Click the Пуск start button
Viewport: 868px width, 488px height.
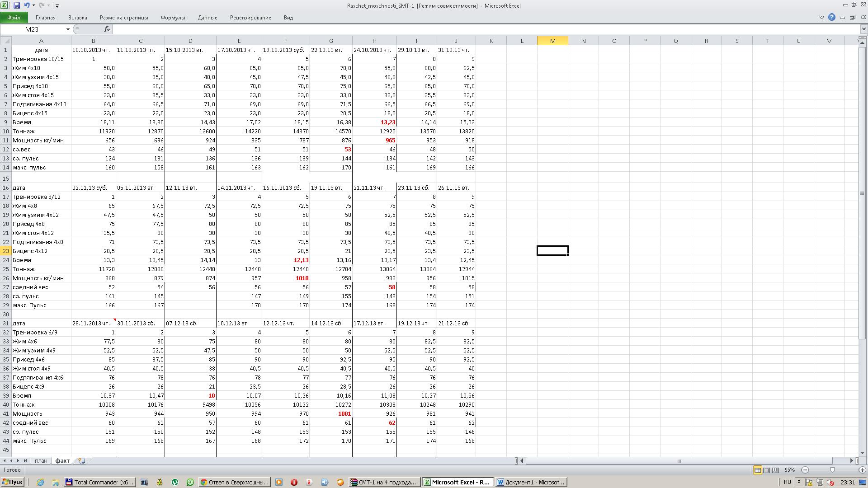(12, 482)
